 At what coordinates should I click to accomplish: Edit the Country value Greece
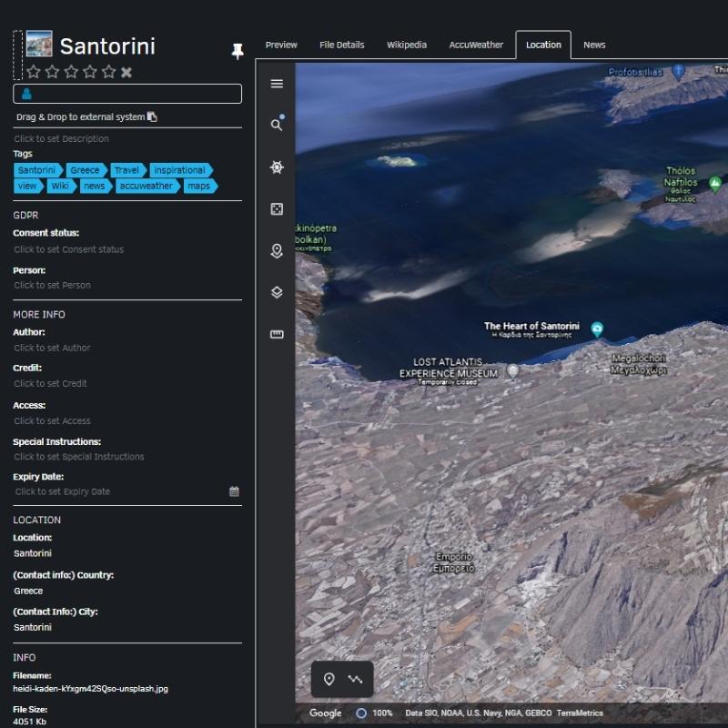(28, 591)
